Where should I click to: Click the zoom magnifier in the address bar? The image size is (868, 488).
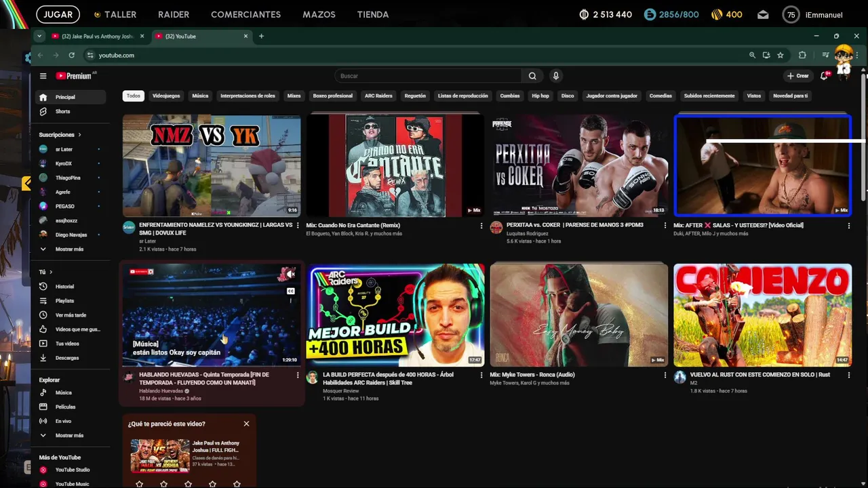[x=752, y=55]
